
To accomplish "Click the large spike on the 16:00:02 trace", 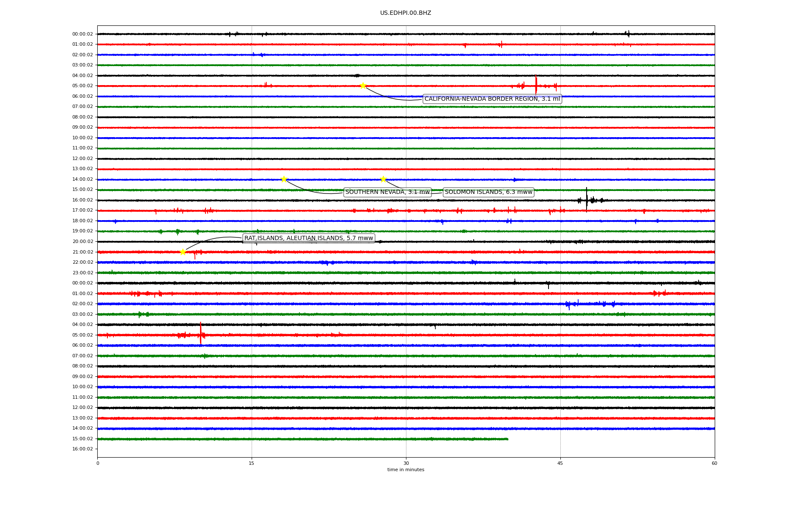I will click(587, 199).
